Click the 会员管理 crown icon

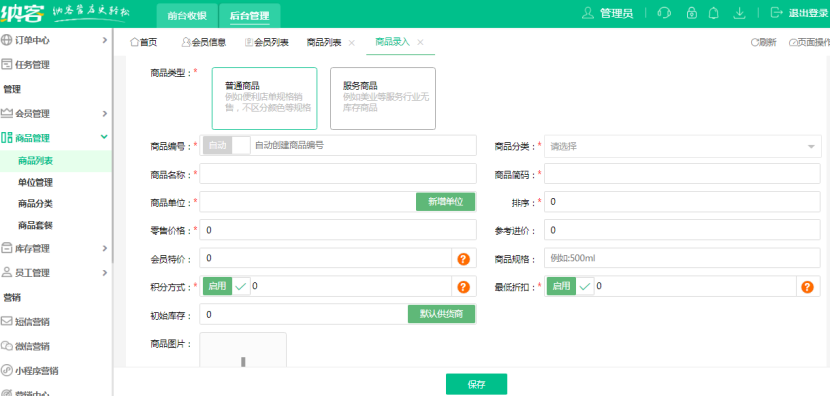click(x=6, y=113)
